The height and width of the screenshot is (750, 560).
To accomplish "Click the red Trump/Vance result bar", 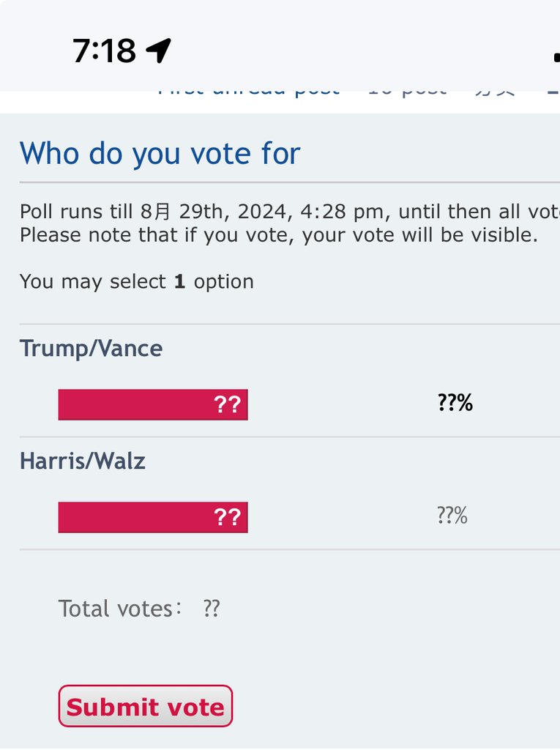I will [x=153, y=404].
